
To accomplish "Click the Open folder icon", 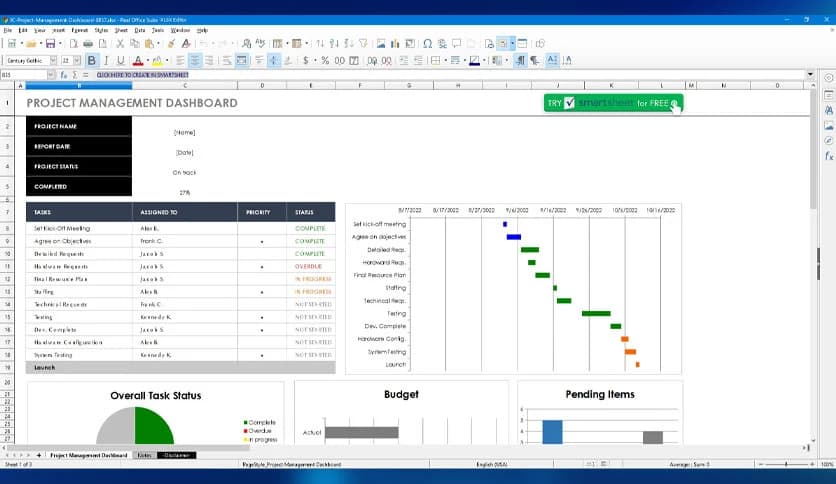I will click(x=31, y=44).
